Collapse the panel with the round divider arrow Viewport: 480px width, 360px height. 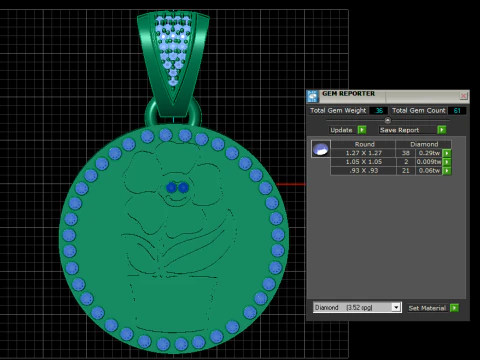[387, 120]
